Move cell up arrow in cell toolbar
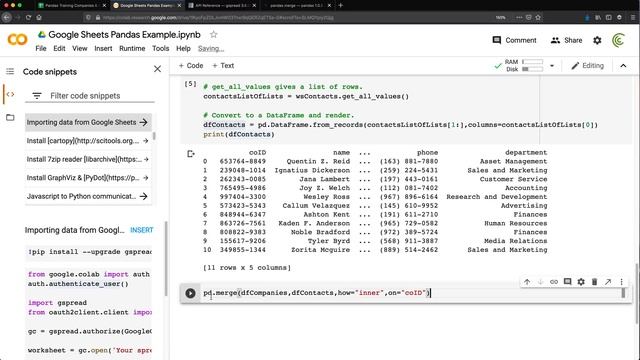The image size is (640, 360). [x=527, y=282]
